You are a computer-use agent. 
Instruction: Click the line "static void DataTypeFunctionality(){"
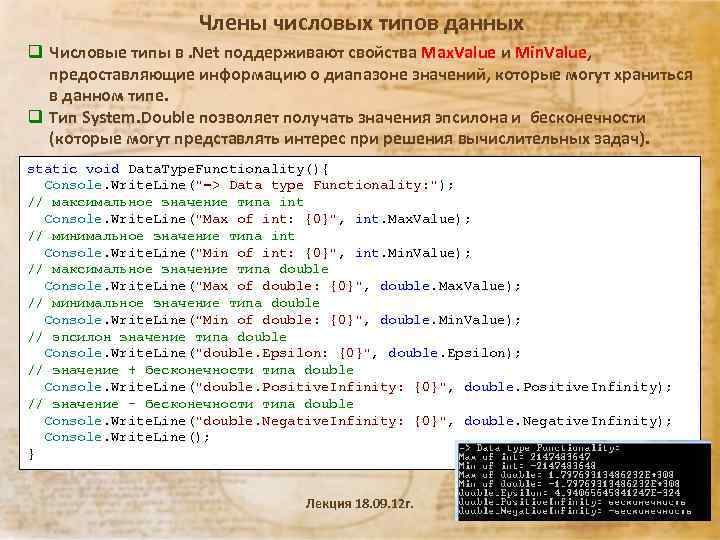click(177, 169)
